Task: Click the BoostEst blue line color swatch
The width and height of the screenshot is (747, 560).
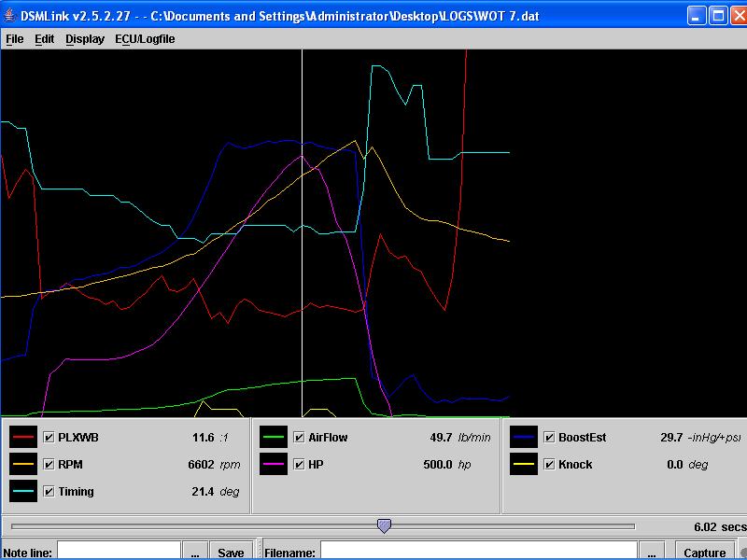Action: (525, 437)
